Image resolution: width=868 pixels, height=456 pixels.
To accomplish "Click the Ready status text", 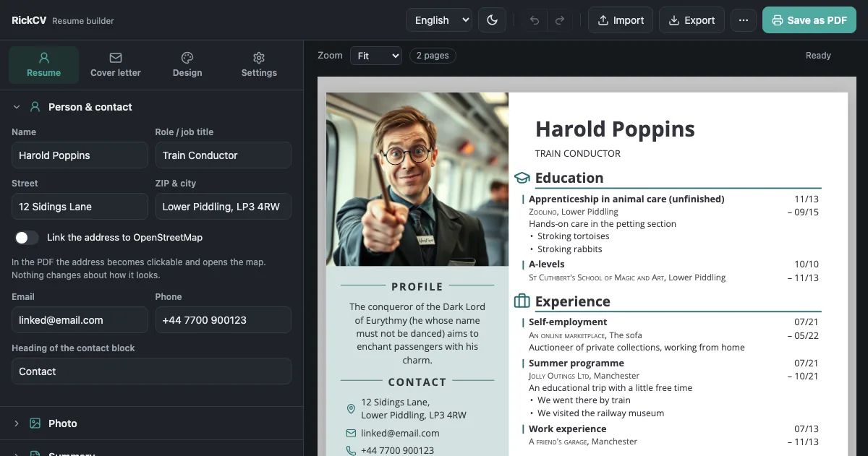I will pos(818,56).
